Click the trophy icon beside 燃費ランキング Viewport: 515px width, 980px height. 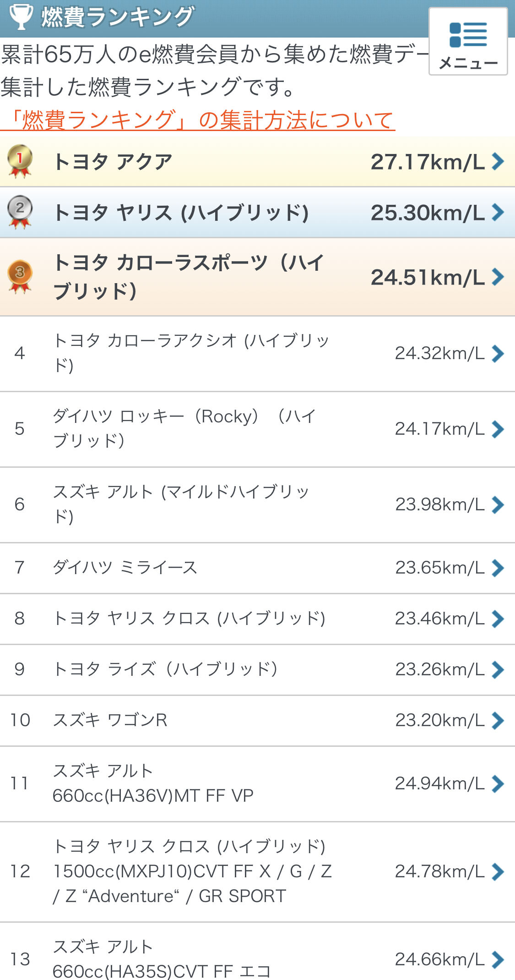[21, 17]
